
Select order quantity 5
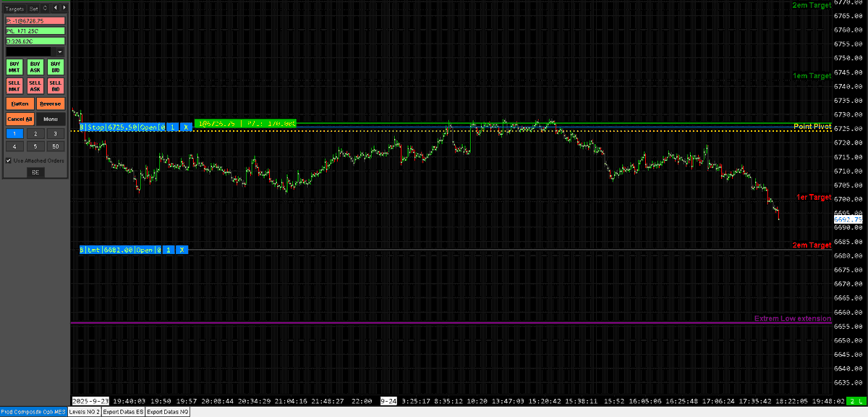pyautogui.click(x=35, y=146)
